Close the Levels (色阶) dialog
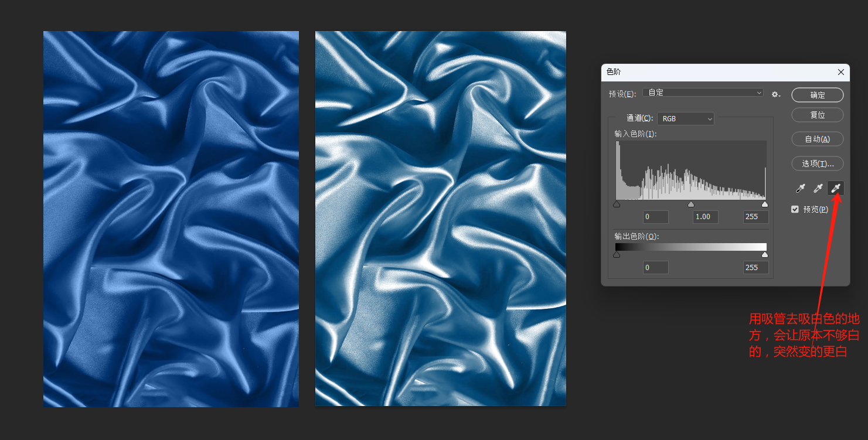The height and width of the screenshot is (440, 868). 841,72
